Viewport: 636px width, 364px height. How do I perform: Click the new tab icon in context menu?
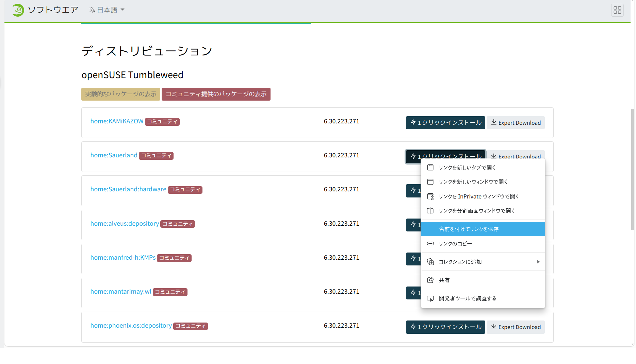(430, 168)
